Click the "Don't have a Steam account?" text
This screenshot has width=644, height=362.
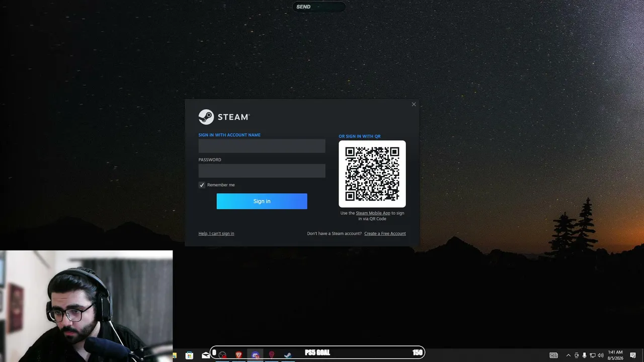pyautogui.click(x=335, y=233)
